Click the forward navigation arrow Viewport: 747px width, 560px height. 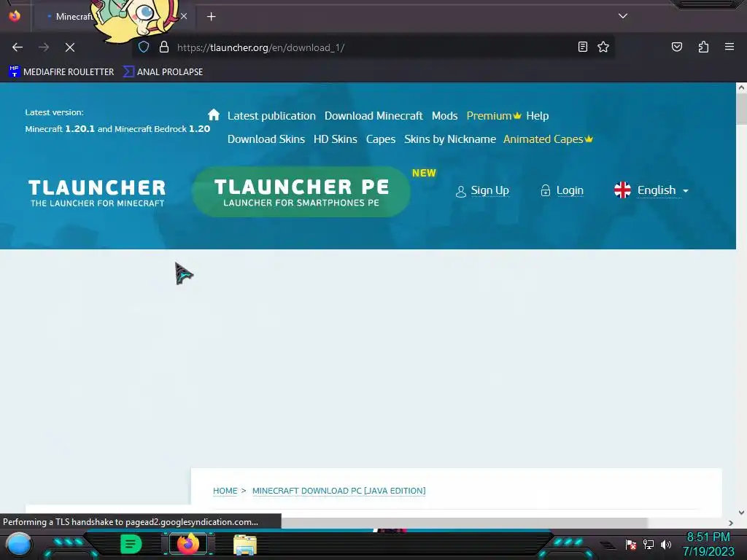44,47
